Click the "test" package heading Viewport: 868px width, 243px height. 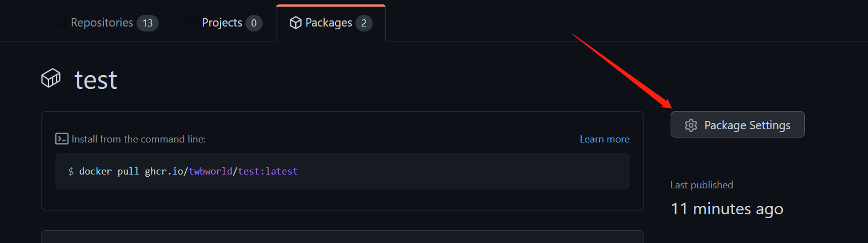96,80
